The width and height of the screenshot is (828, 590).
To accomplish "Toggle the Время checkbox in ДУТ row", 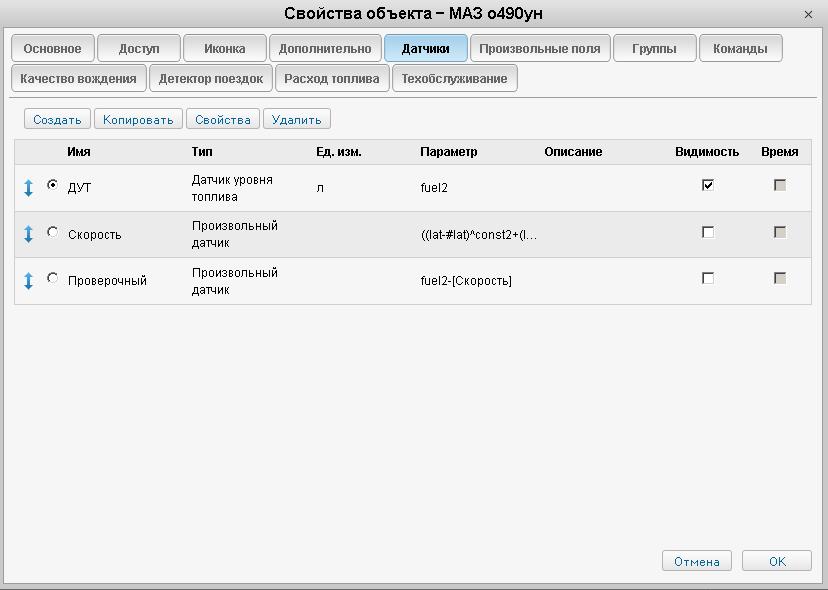I will pos(780,185).
